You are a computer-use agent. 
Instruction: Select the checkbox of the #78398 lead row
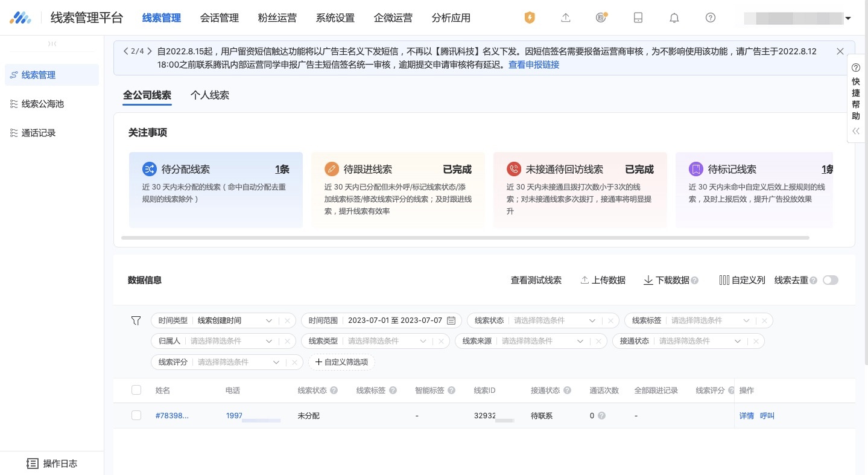coord(136,415)
